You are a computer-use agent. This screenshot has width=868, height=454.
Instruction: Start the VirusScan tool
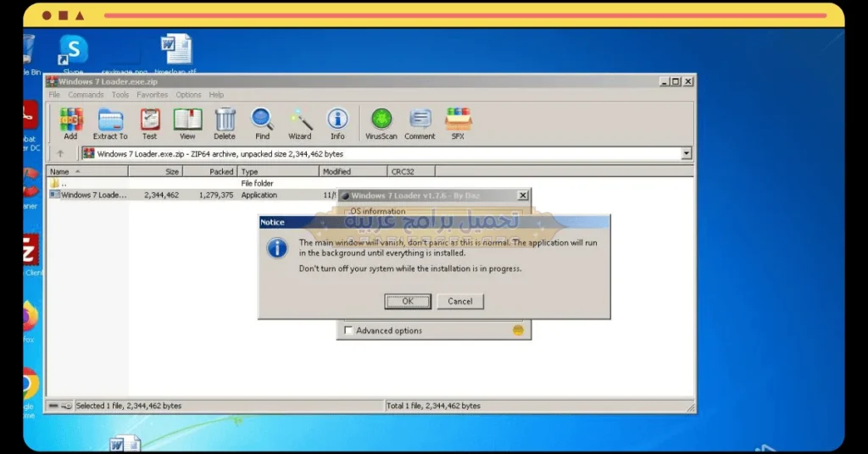click(x=381, y=123)
